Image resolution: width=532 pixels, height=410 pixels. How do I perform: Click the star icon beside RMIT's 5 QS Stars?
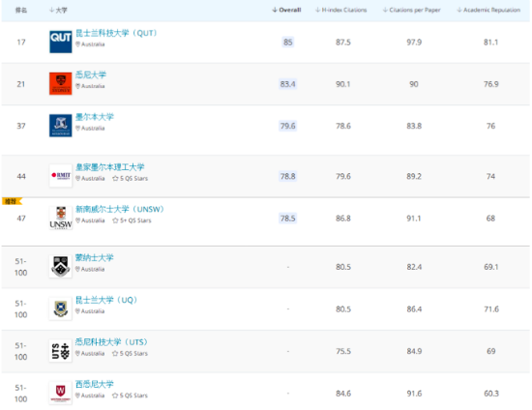[x=115, y=178]
